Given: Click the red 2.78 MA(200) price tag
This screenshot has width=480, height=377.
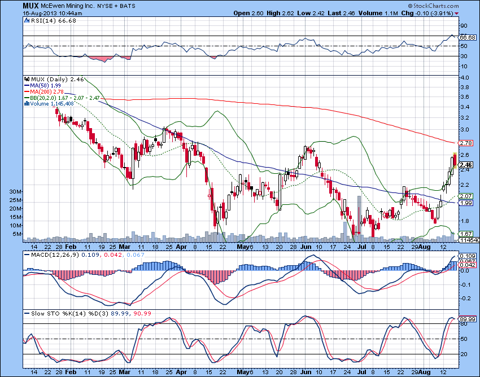Looking at the screenshot, I should coord(466,143).
